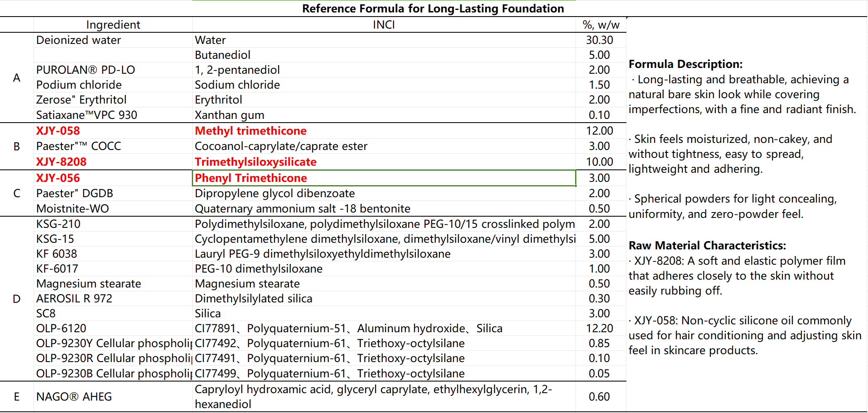This screenshot has height=413, width=868.
Task: Click phase label 'D'
Action: tap(17, 299)
